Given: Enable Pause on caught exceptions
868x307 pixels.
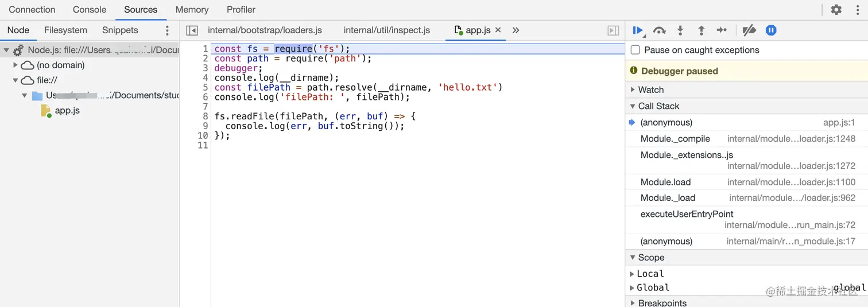Looking at the screenshot, I should click(x=635, y=50).
